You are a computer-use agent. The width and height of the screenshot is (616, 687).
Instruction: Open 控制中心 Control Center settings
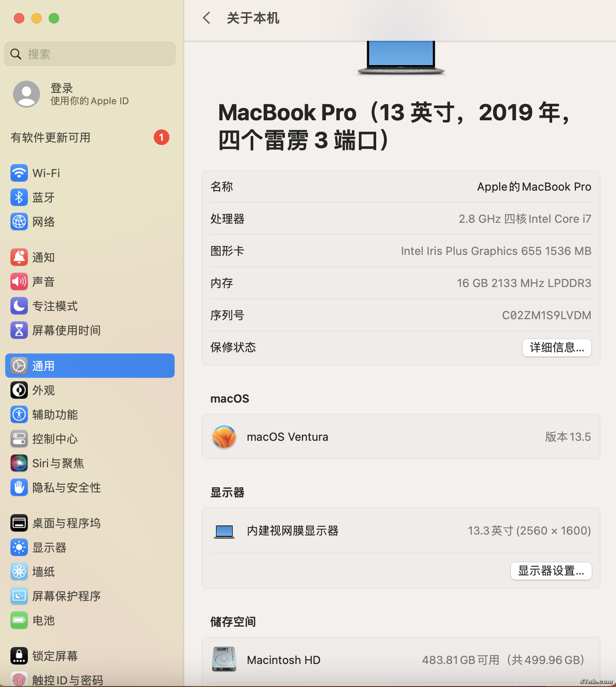(x=55, y=439)
